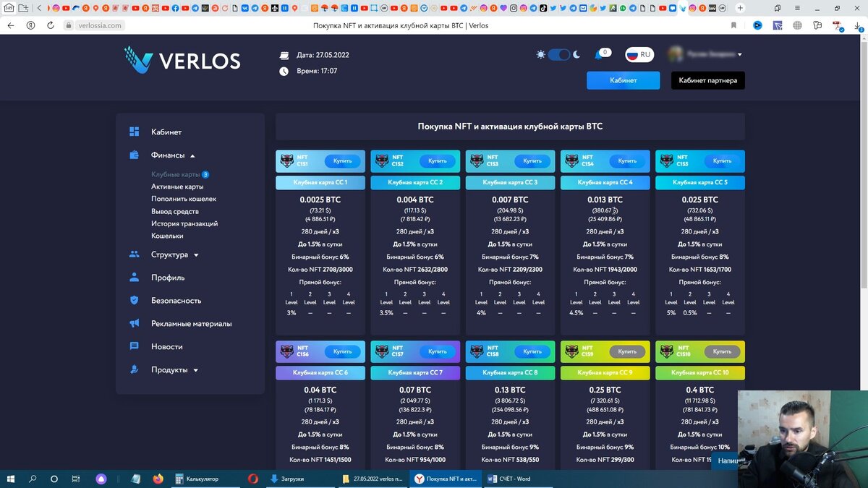Click the Кол-во NFT 1943/2000 text

(x=605, y=269)
